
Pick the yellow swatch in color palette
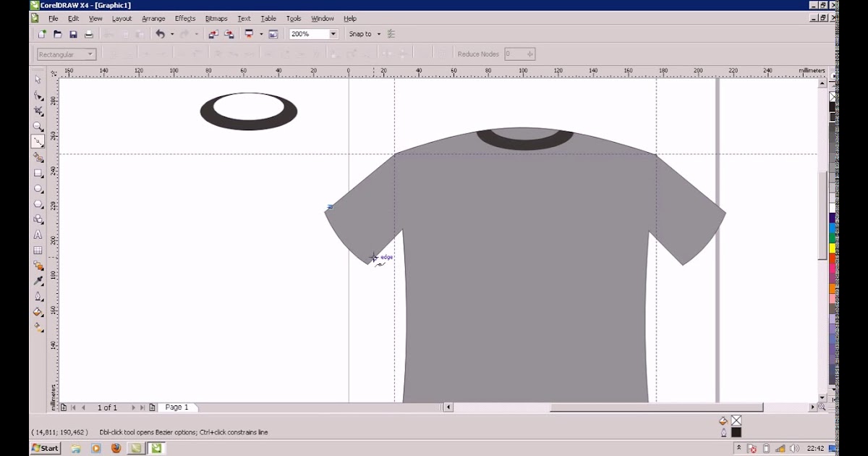[833, 248]
